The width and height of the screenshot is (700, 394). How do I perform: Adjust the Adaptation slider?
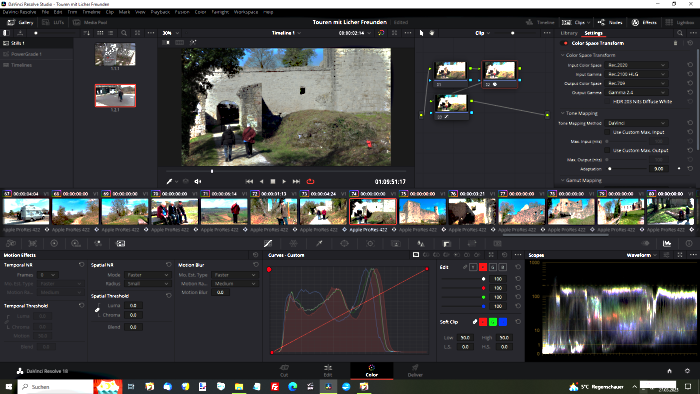coord(627,169)
